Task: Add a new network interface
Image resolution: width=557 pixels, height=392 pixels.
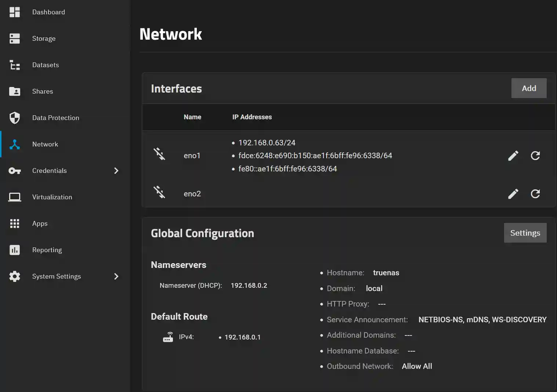Action: 529,88
